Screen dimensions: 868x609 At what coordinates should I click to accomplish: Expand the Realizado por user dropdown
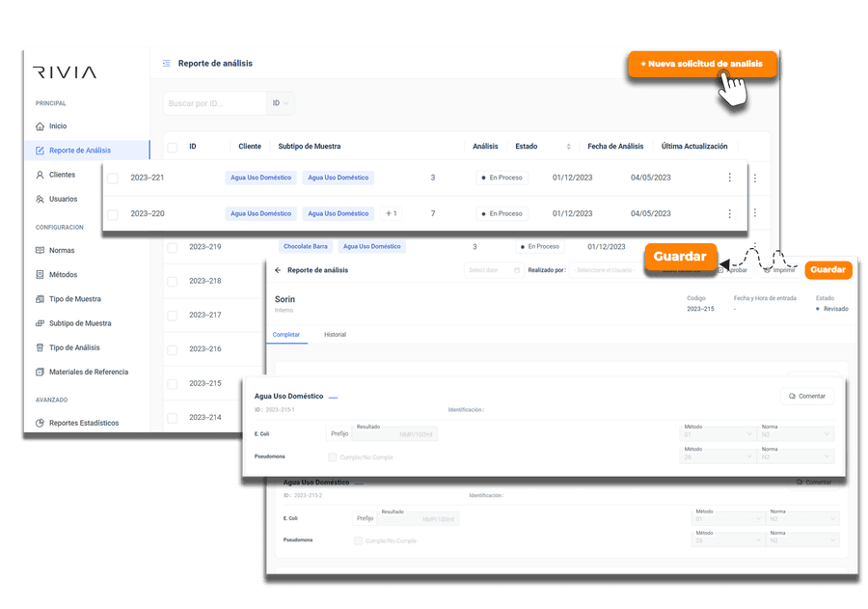(x=609, y=270)
